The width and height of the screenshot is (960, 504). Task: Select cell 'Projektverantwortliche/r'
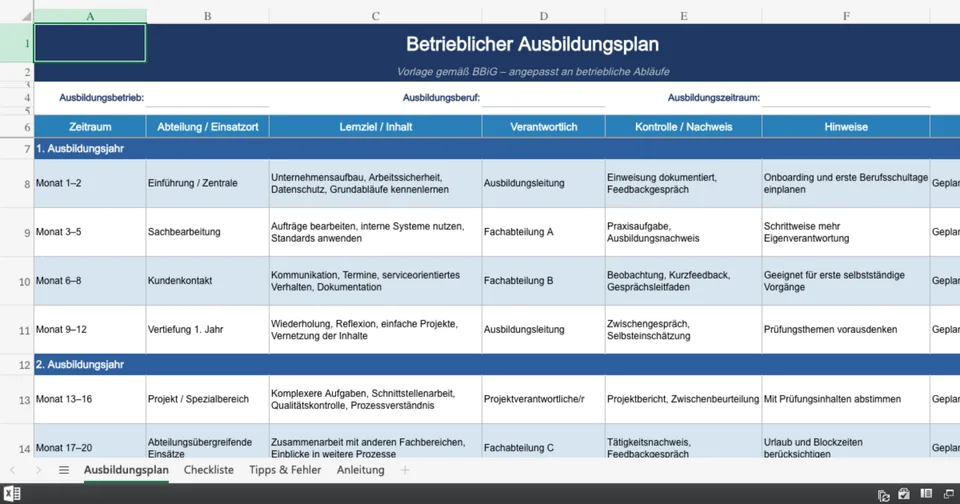point(544,399)
